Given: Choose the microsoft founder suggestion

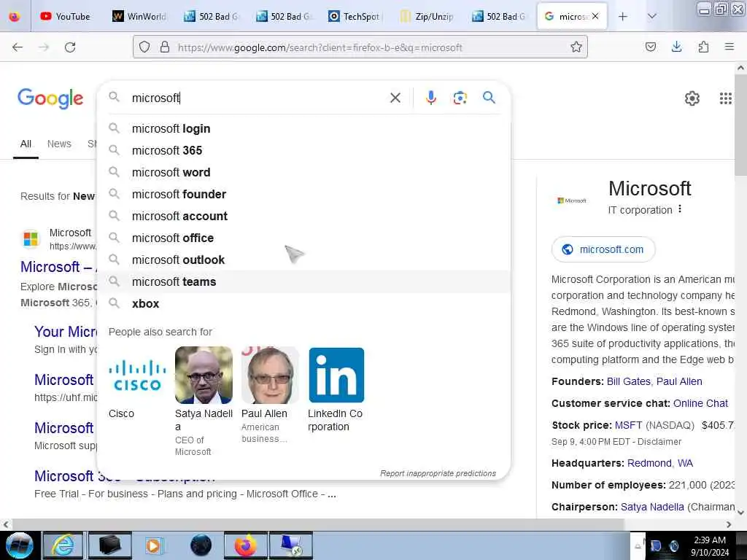Looking at the screenshot, I should (303, 194).
